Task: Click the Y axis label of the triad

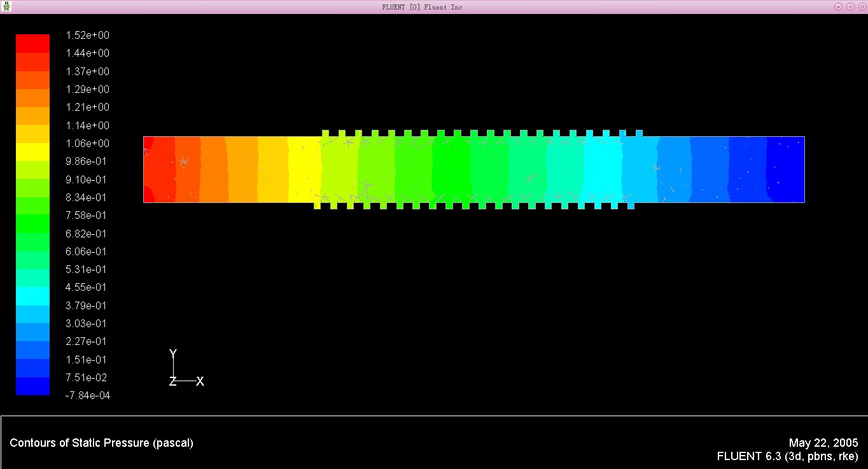Action: 173,354
